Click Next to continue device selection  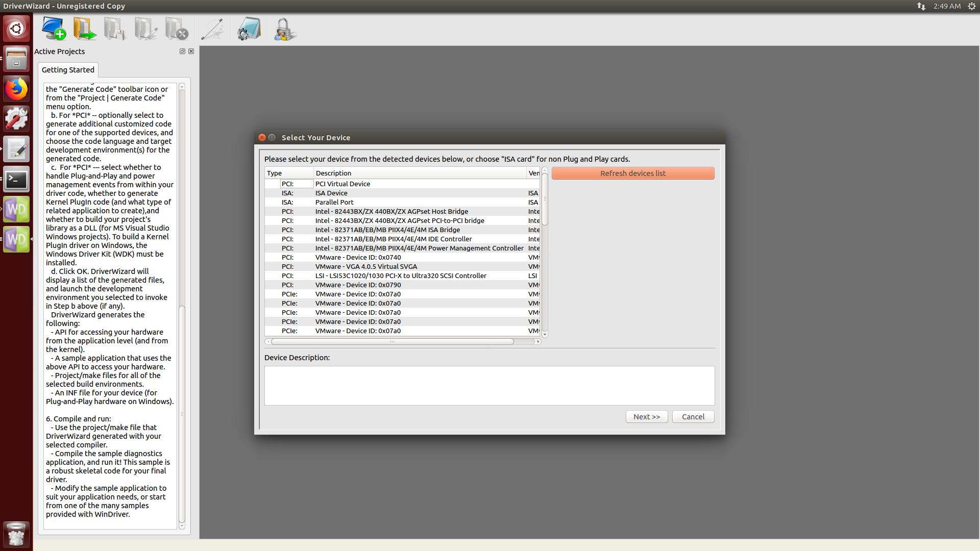coord(646,416)
